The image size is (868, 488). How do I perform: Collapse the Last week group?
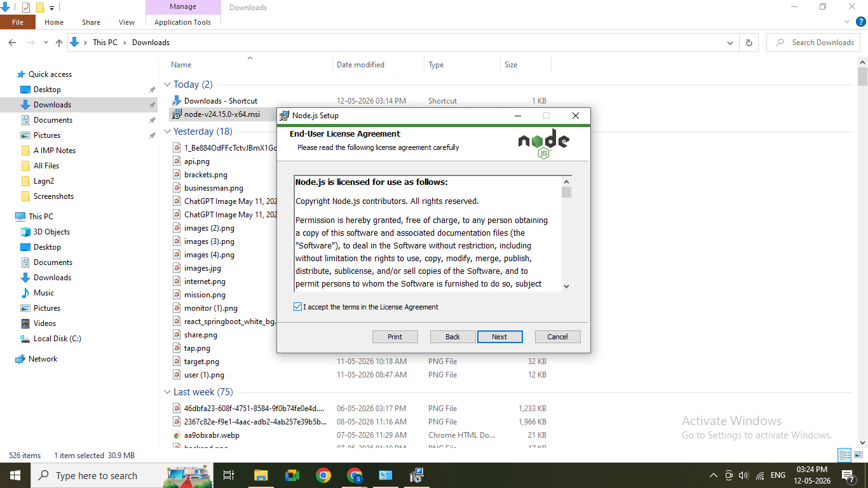coord(168,392)
